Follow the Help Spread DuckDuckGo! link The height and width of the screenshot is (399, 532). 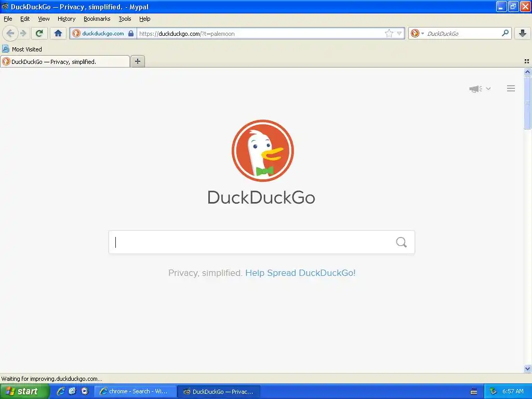(x=300, y=273)
